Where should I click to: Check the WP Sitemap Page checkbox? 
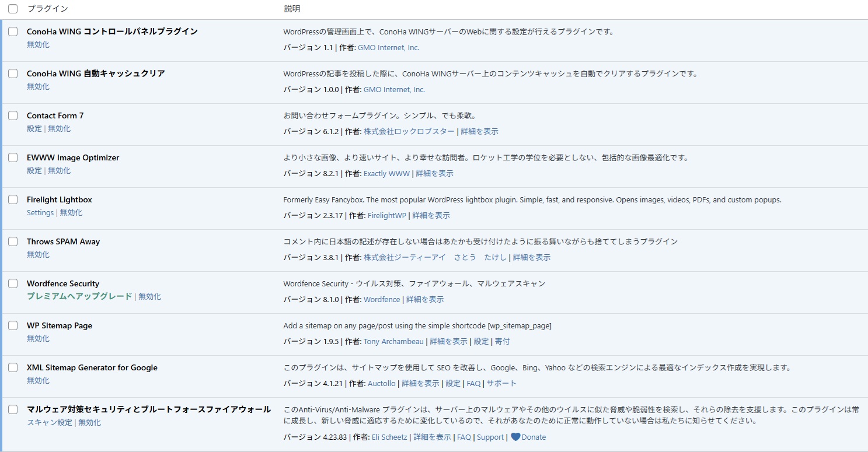pos(13,325)
